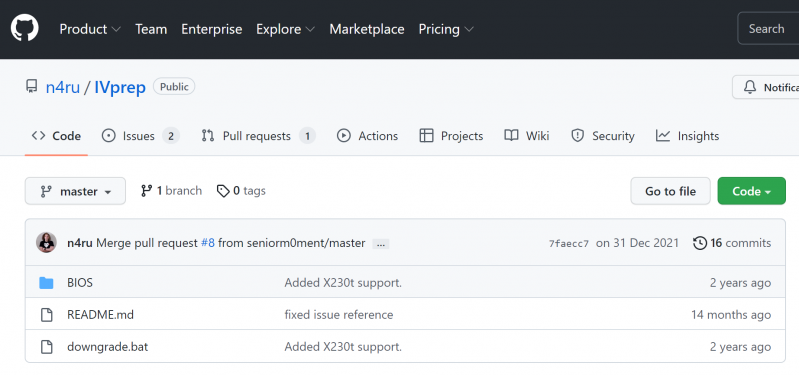Switch to the Issues tab

pos(141,136)
